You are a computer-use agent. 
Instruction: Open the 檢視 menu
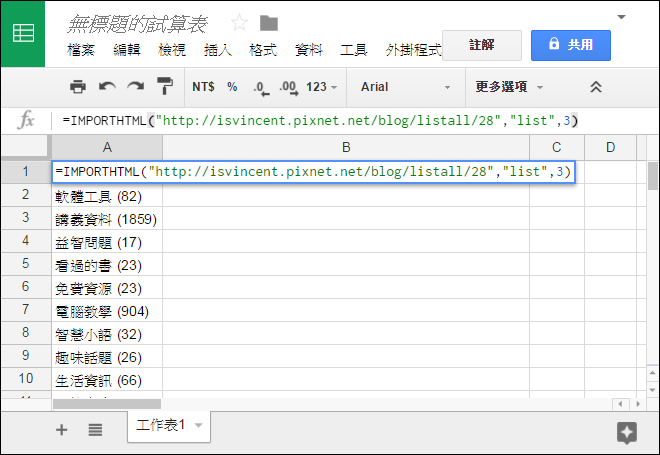[172, 50]
